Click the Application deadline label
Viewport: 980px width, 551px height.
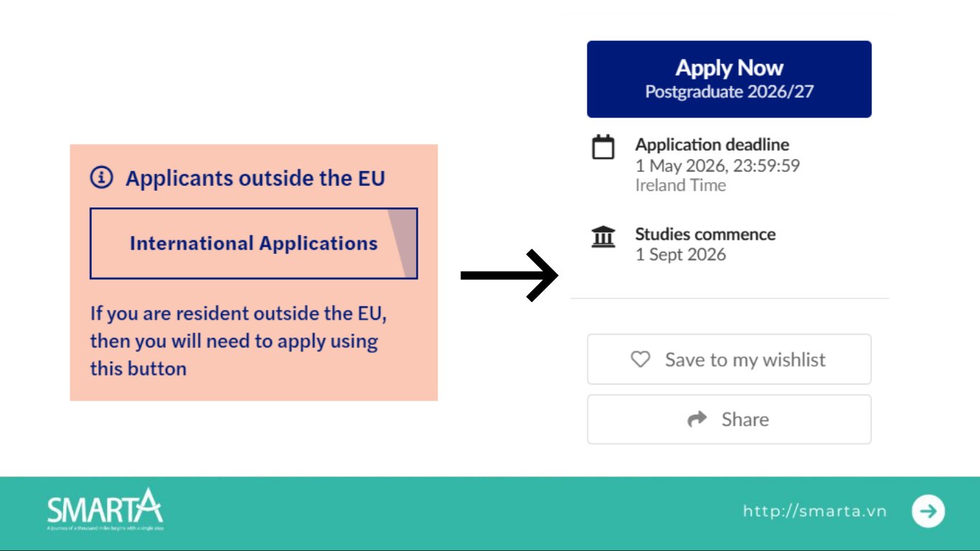coord(712,145)
